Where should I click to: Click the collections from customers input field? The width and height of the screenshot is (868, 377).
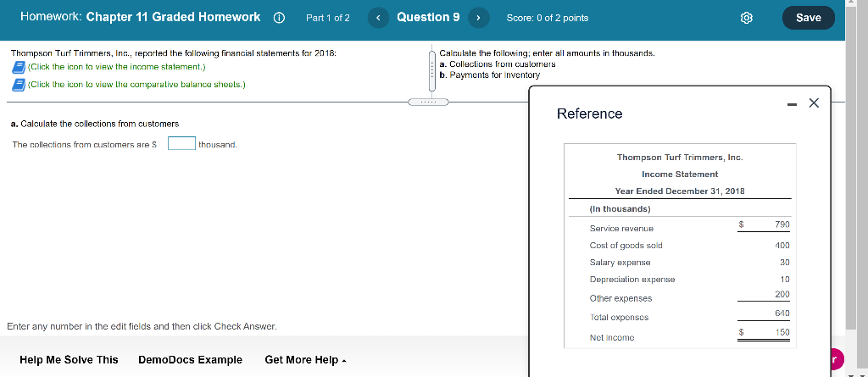click(x=181, y=144)
